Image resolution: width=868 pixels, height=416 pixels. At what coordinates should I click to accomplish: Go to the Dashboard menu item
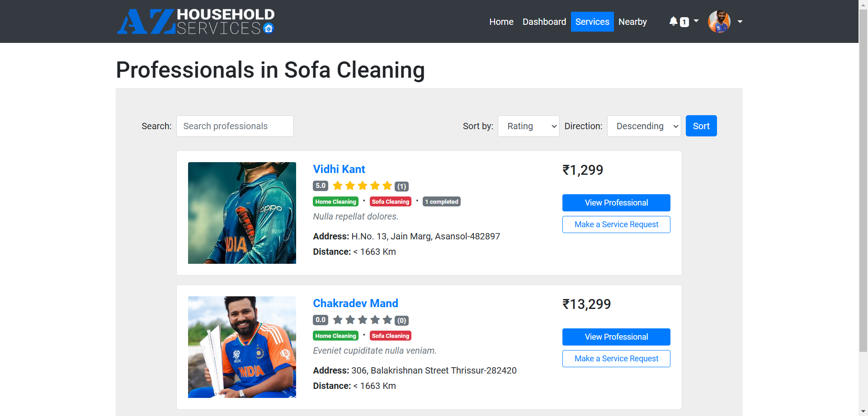[544, 22]
